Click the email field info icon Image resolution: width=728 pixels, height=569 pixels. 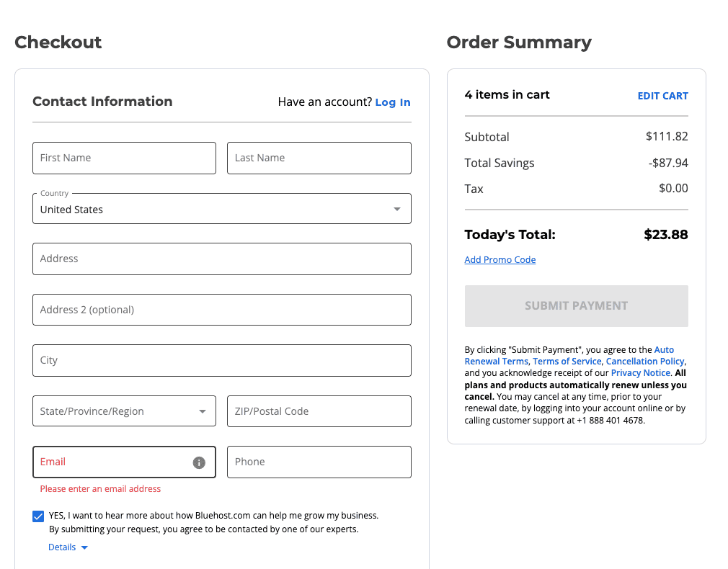point(199,462)
